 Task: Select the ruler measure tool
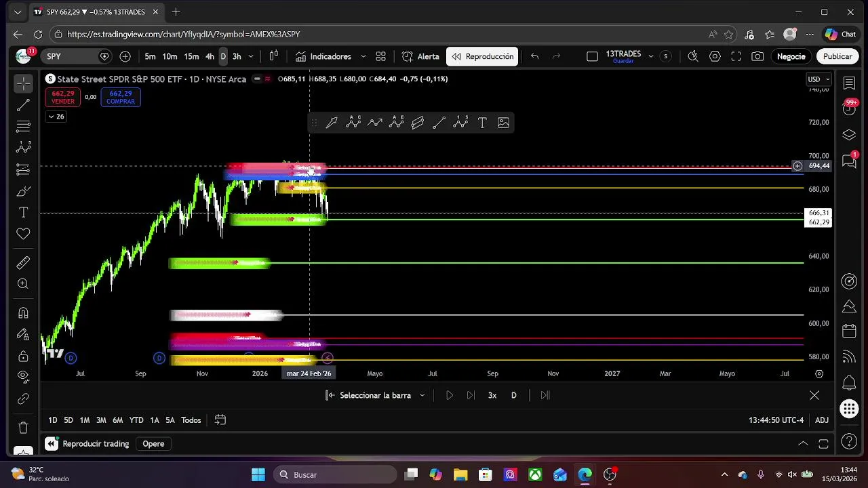23,262
